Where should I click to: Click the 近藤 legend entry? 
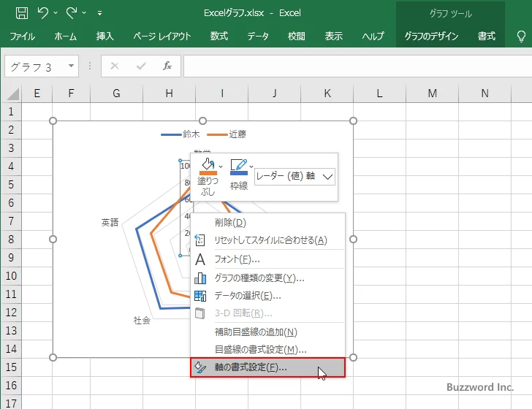(227, 134)
